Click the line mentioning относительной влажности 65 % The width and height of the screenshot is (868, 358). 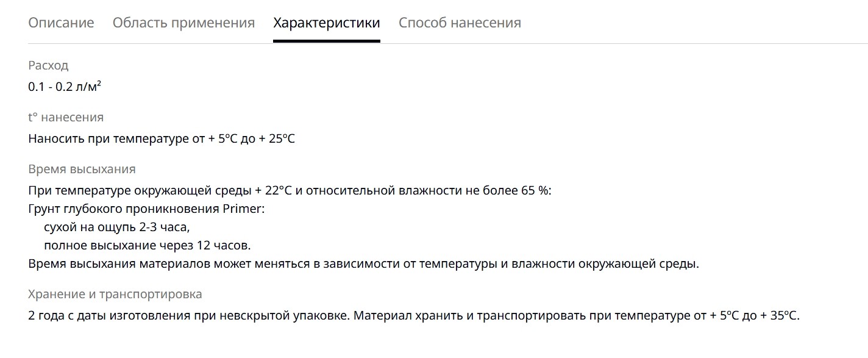(x=290, y=190)
